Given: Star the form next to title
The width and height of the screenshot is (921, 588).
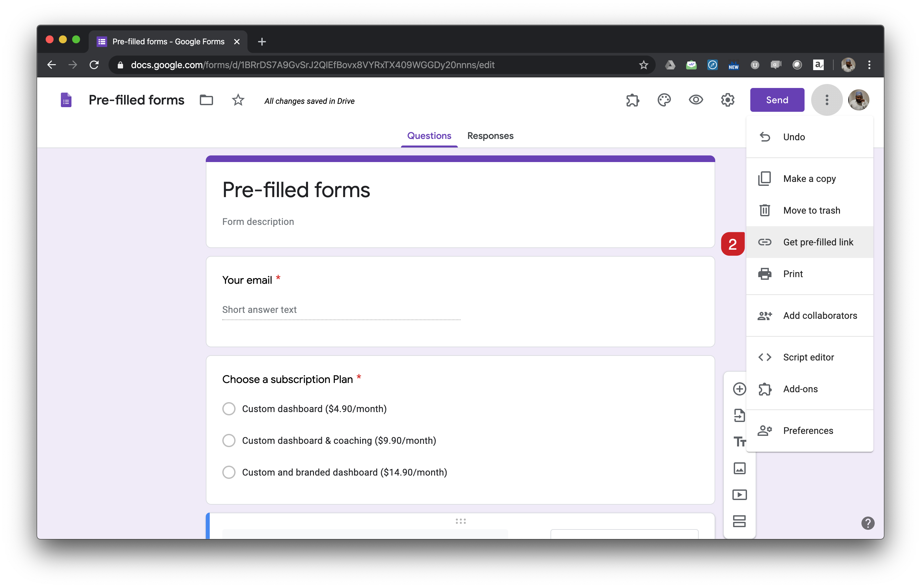Looking at the screenshot, I should 238,100.
